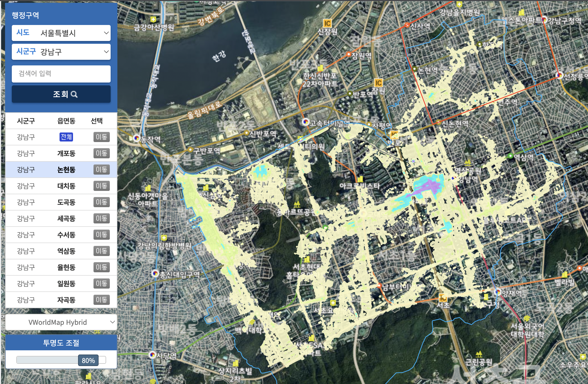588x384 pixels.
Task: Click the 양재역 subway station marker
Action: tap(498, 292)
